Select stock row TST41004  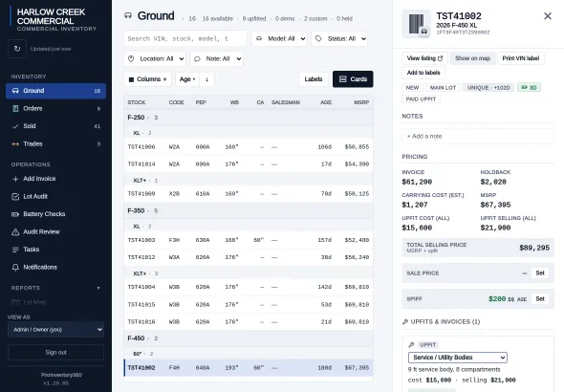pyautogui.click(x=249, y=287)
